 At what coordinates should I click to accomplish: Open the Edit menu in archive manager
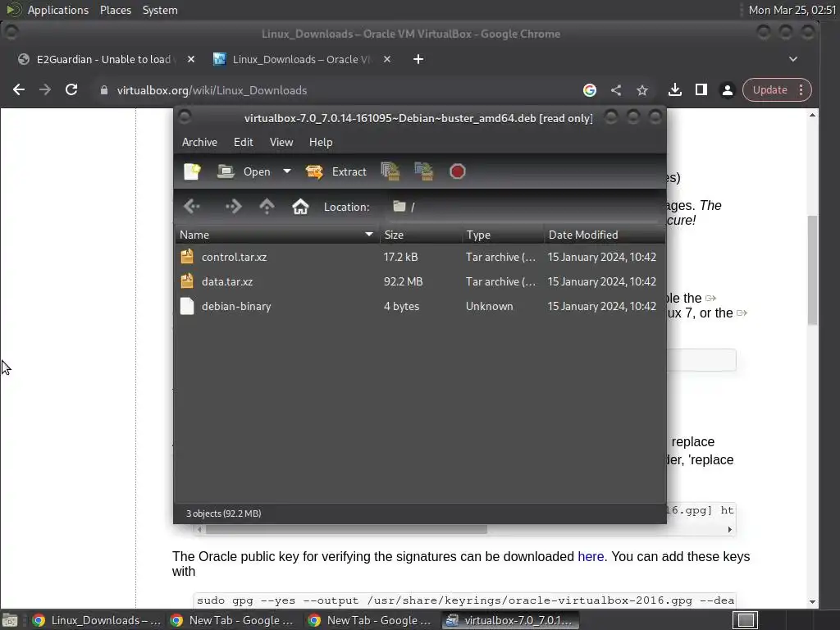(x=243, y=143)
